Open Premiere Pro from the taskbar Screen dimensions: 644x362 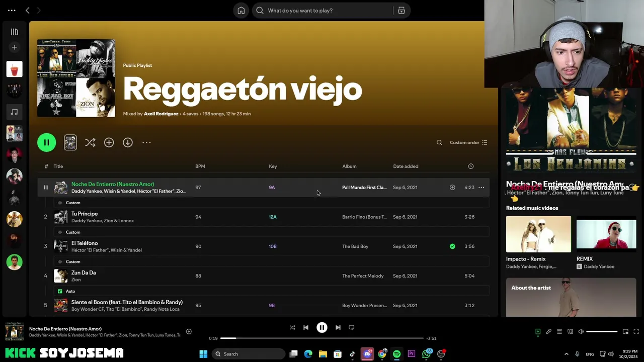pos(412,354)
